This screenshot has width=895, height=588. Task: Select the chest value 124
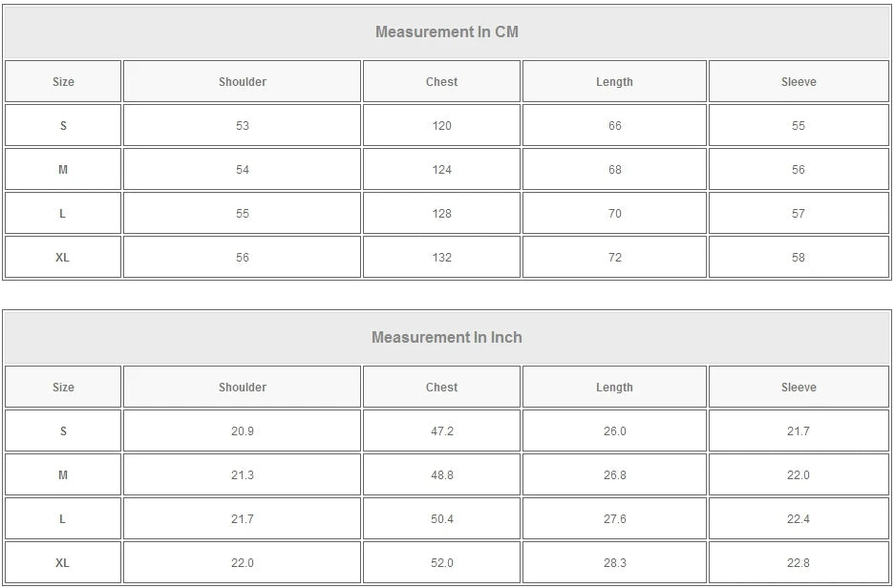(x=441, y=170)
